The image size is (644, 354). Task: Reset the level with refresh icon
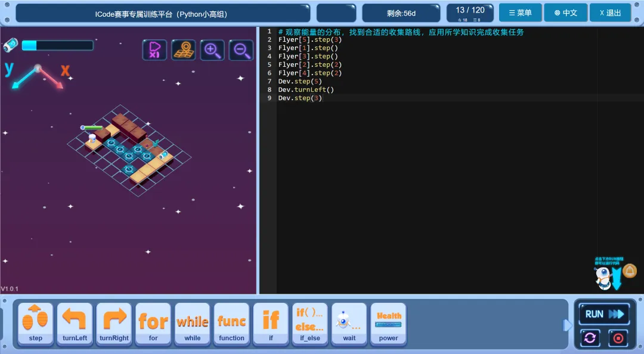coord(590,338)
